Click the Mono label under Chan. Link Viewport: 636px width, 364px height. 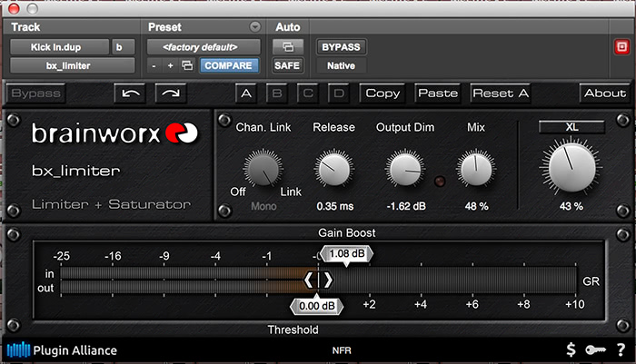click(x=263, y=206)
